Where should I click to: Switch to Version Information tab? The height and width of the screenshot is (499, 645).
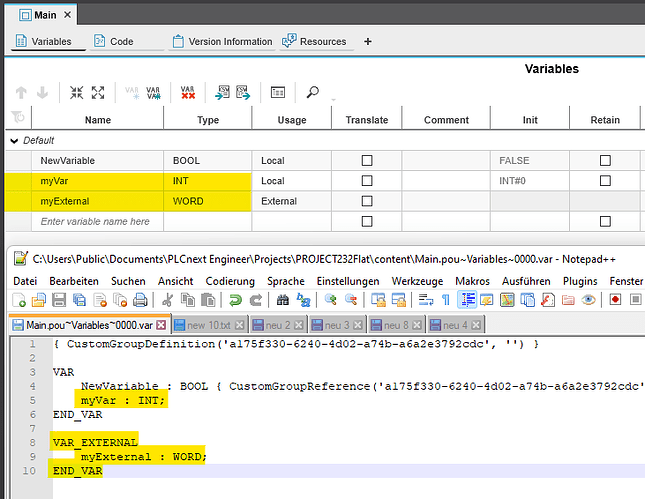click(x=223, y=41)
